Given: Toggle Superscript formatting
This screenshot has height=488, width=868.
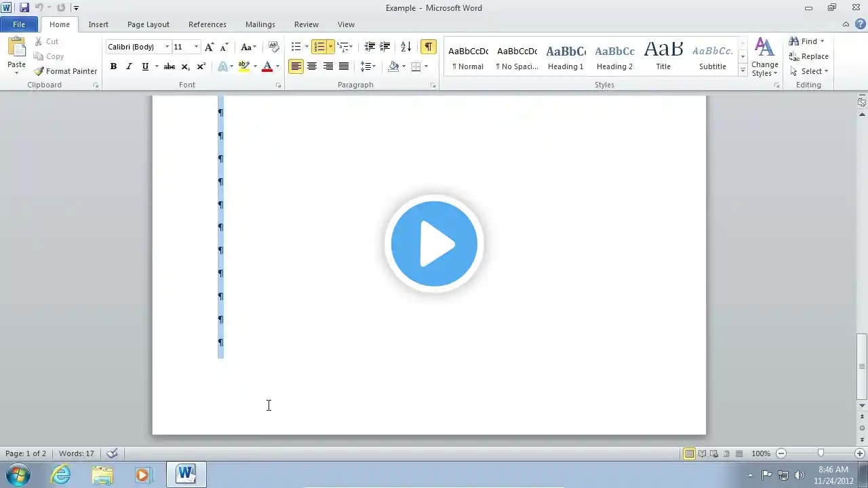Looking at the screenshot, I should (x=201, y=66).
